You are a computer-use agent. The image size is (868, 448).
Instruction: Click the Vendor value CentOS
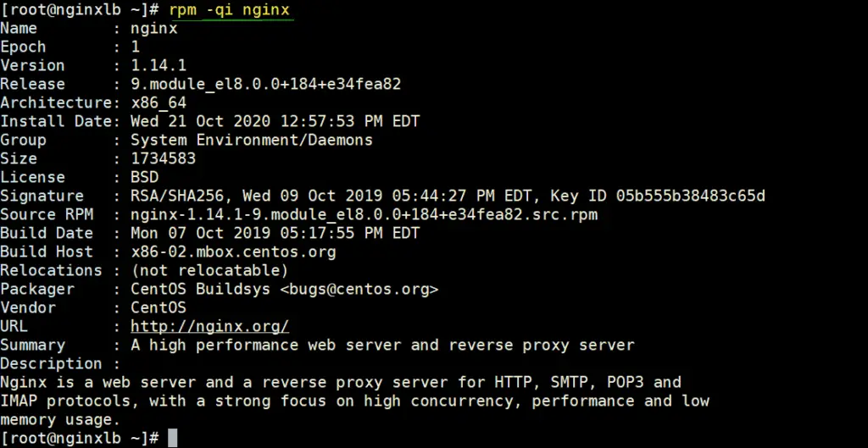click(159, 307)
